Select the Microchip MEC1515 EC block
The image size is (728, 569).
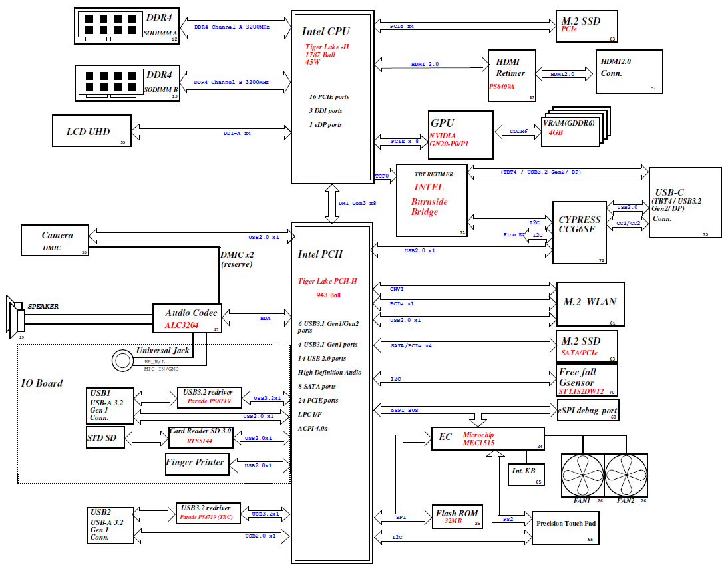pyautogui.click(x=488, y=439)
